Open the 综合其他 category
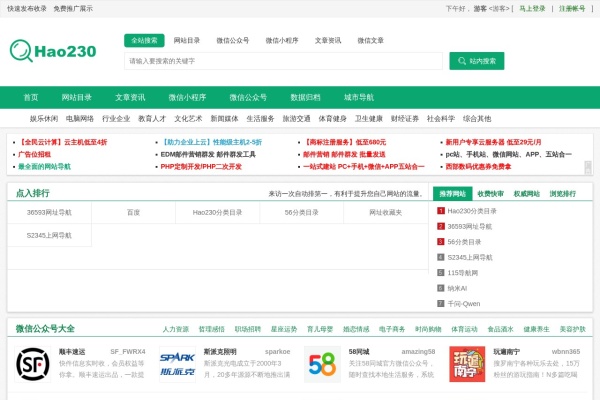This screenshot has height=400, width=600. coord(477,119)
